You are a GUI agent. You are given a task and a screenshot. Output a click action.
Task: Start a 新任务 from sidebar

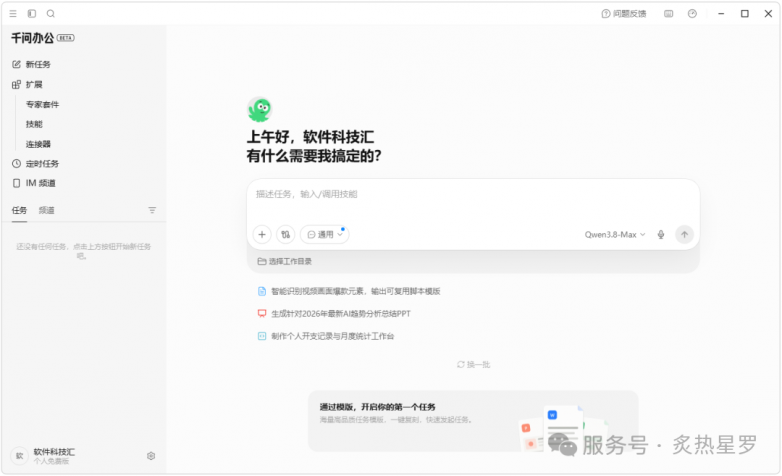(31, 64)
